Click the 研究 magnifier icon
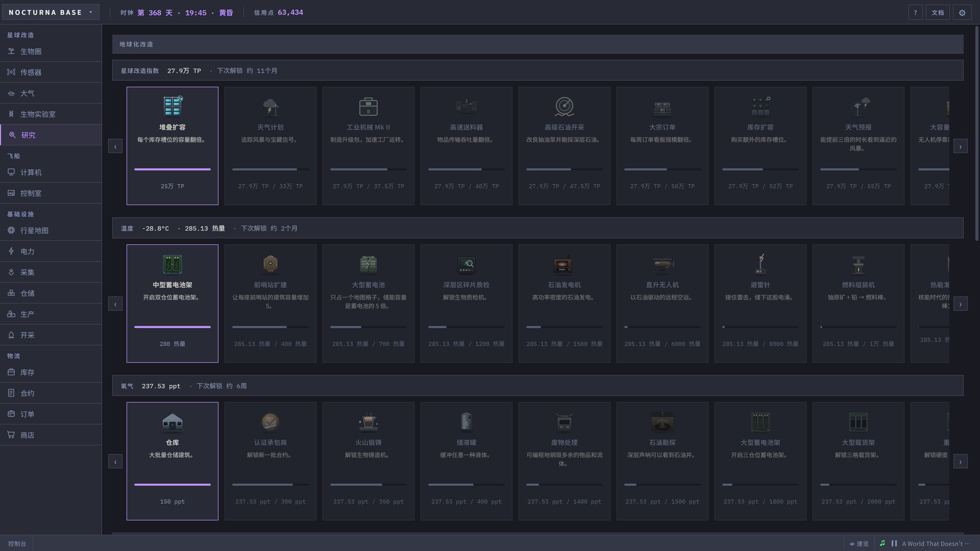 coord(12,135)
